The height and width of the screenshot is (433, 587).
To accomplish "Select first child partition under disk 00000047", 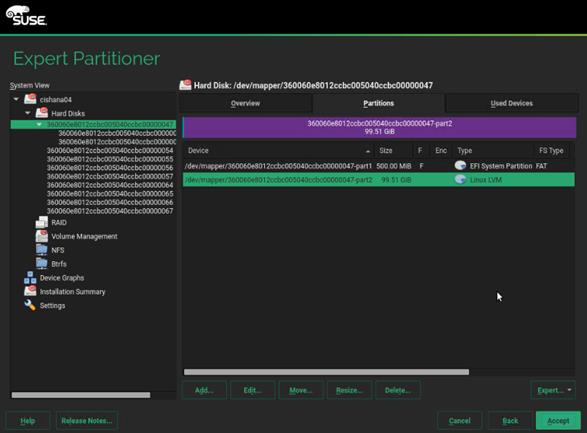I will coord(117,133).
